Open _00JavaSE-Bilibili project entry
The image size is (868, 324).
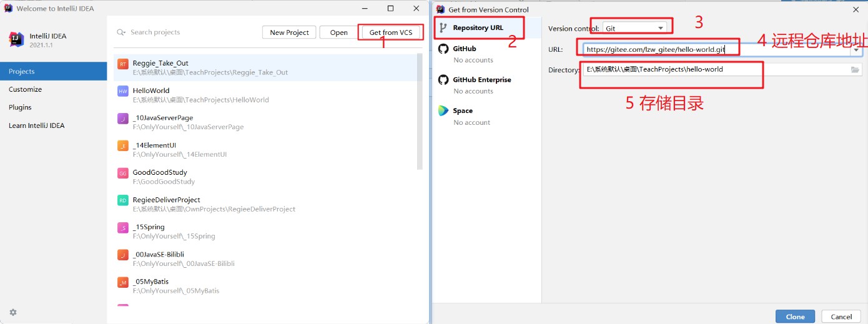pyautogui.click(x=268, y=259)
